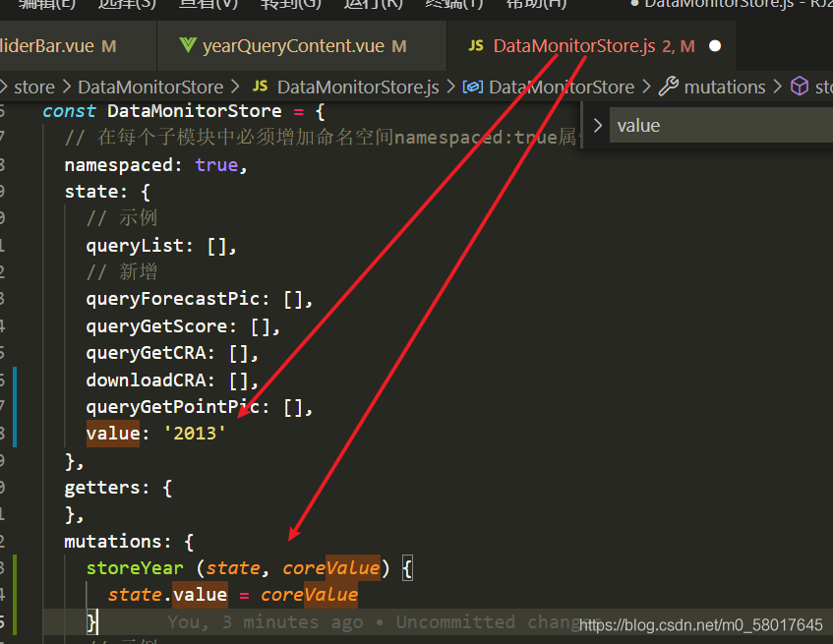Screen dimensions: 833x644
Task: Open the 运行(R) menu
Action: tap(373, 4)
